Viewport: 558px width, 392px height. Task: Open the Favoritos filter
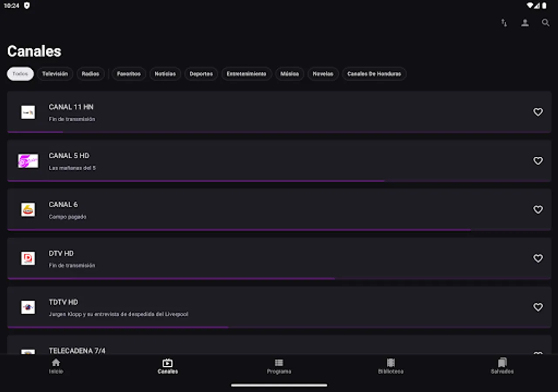coord(129,74)
